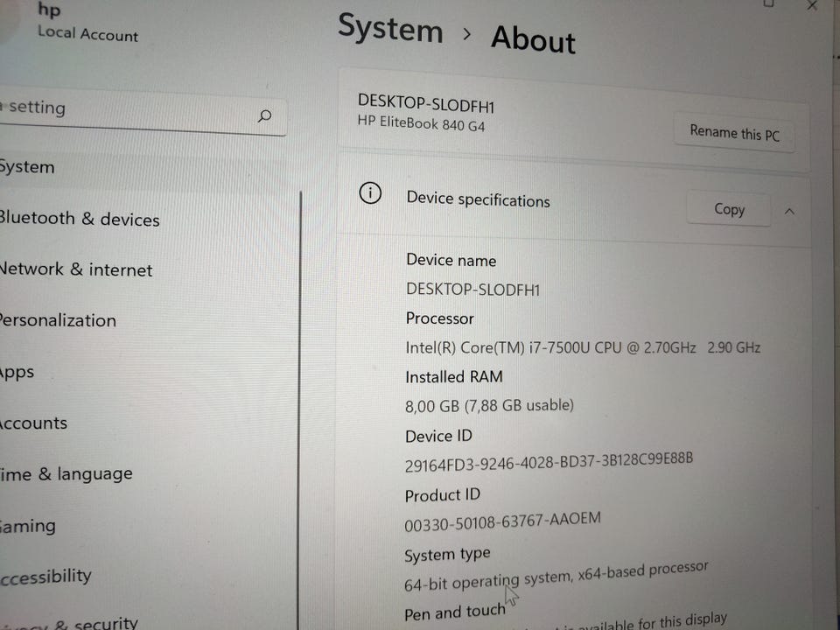Click the processor value Intel(R) Core(TM) i7-7500U
Image resolution: width=840 pixels, height=630 pixels.
(583, 347)
